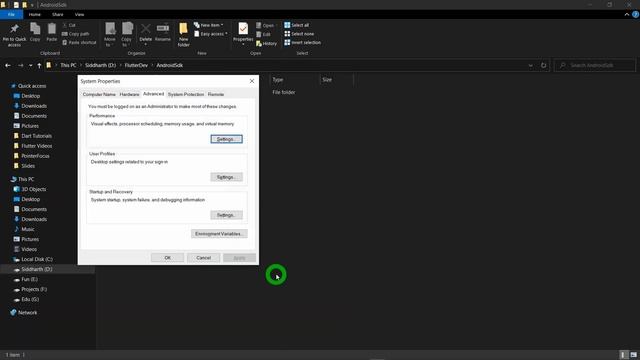640x360 pixels.
Task: Click Select all in ribbon
Action: pos(297,25)
